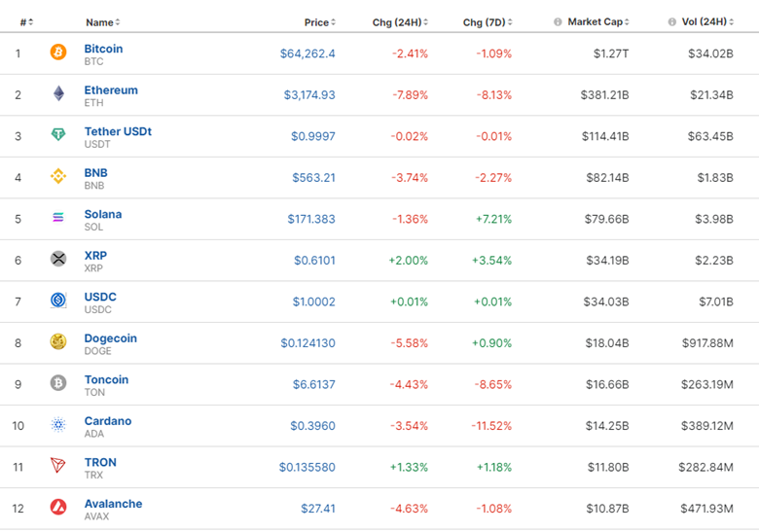Click Avalanche's 24H volume $471.93M
759x532 pixels.
[x=706, y=509]
